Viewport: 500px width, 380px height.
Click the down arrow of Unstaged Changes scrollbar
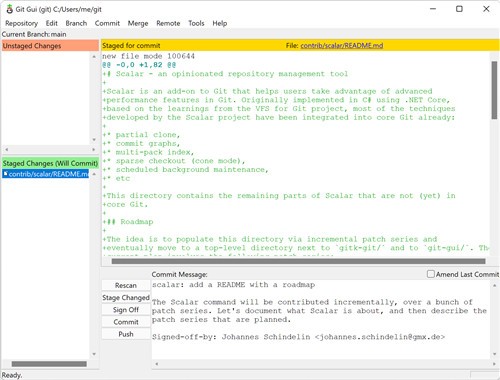pos(94,140)
